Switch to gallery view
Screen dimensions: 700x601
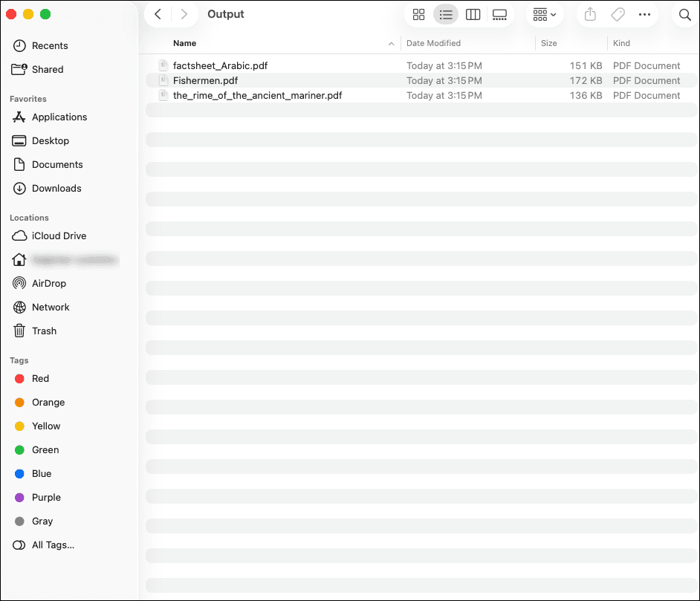pos(499,15)
